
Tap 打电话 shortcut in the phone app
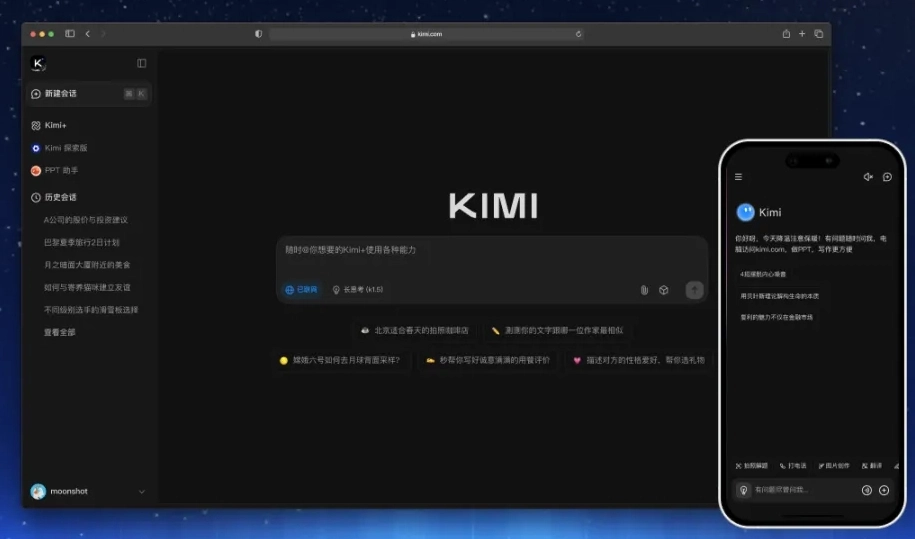click(x=793, y=466)
